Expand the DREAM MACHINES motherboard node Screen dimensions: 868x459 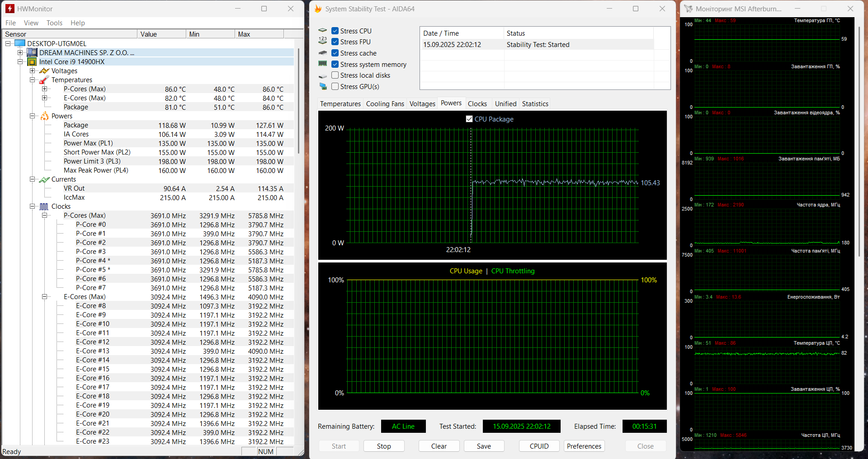click(x=20, y=53)
